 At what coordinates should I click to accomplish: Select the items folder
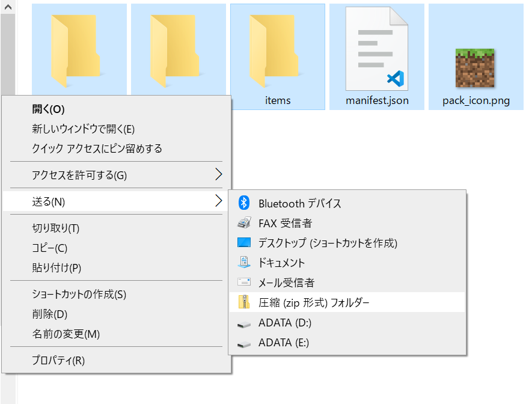pos(278,57)
